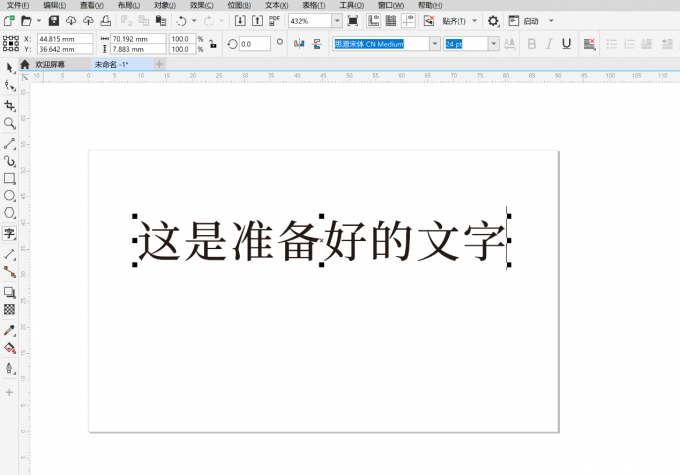Select the Polygon tool
The width and height of the screenshot is (680, 475).
[10, 213]
